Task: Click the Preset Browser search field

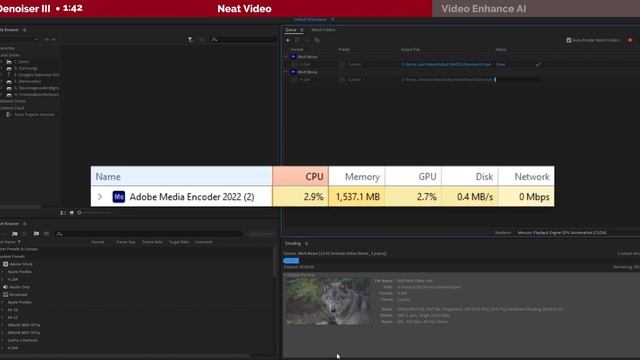Action: (149, 234)
